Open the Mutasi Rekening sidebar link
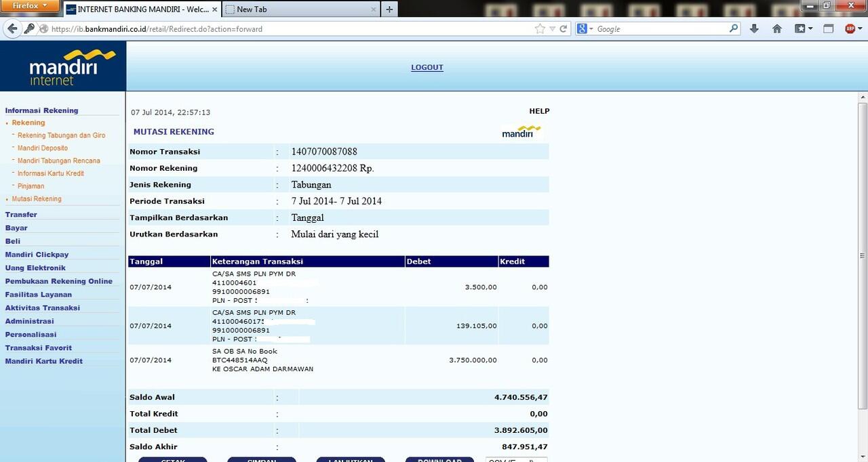Image resolution: width=868 pixels, height=462 pixels. coord(37,199)
